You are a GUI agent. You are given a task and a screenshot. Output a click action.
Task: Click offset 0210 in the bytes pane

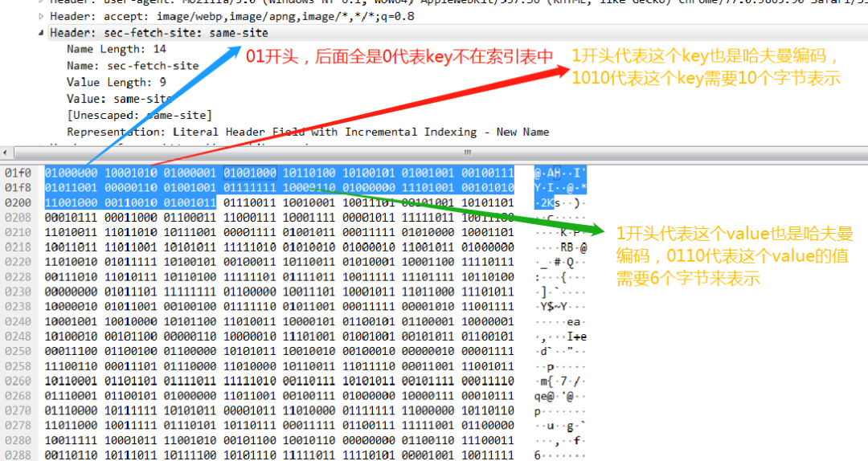[18, 232]
